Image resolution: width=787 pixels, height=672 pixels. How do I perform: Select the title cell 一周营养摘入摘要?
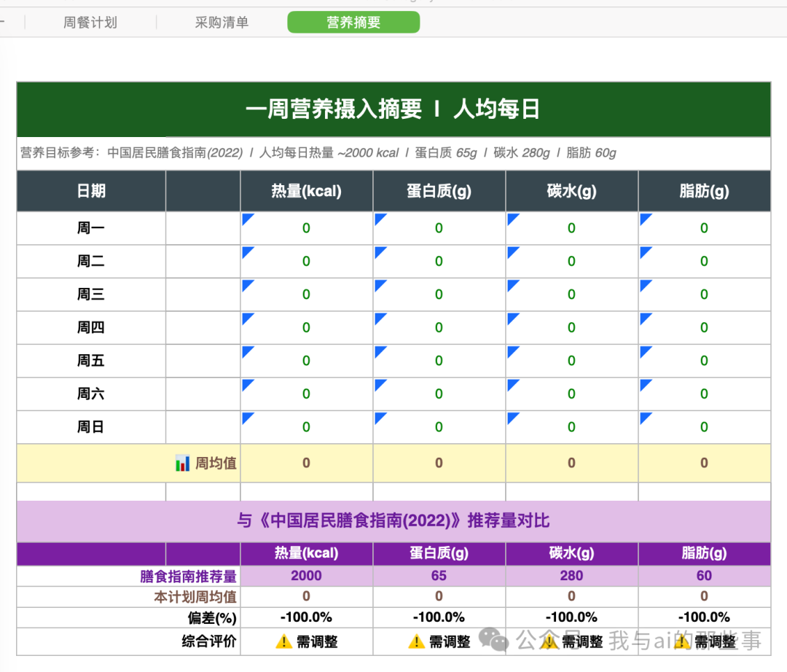pyautogui.click(x=393, y=109)
